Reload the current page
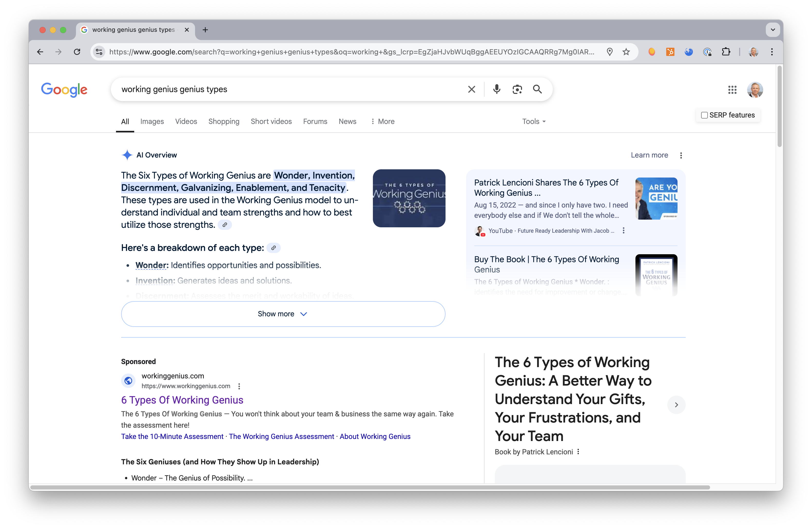Image resolution: width=812 pixels, height=529 pixels. [77, 52]
